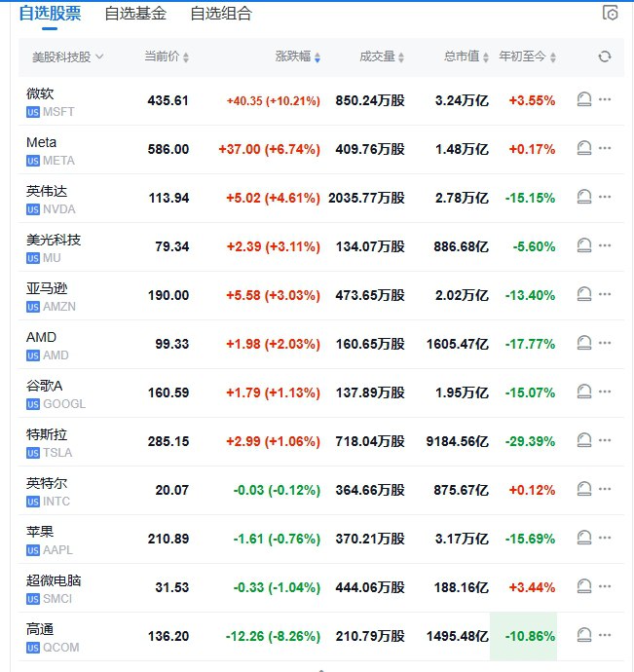The height and width of the screenshot is (672, 634).
Task: Set price alert bell for 苹果 AAPL
Action: (x=584, y=538)
